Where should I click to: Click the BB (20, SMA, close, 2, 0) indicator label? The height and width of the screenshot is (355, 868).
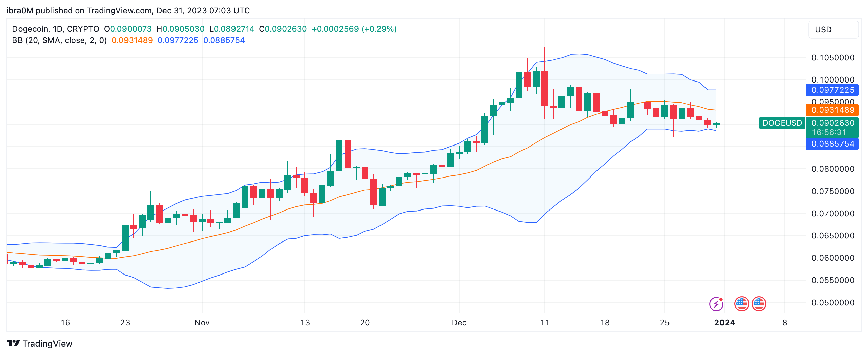point(59,40)
